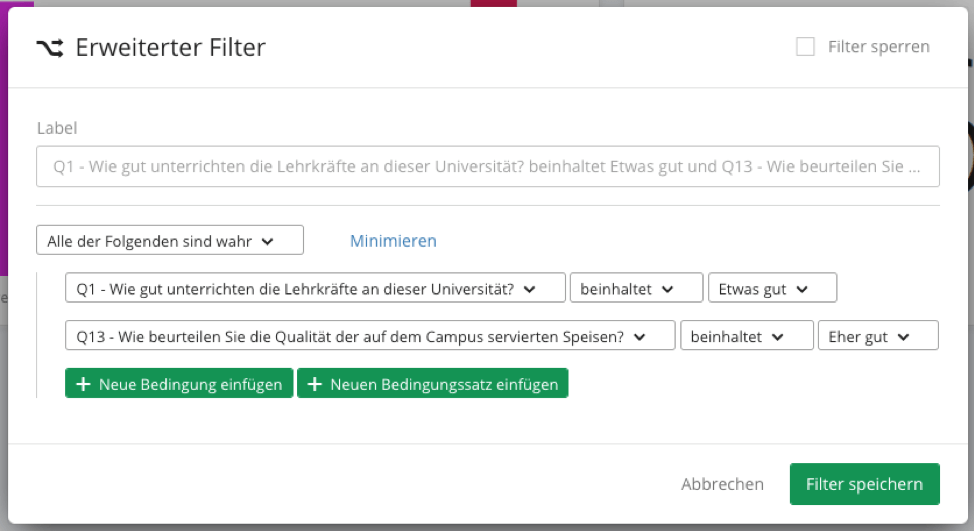
Task: Enable the Filter sperren checkbox
Action: (x=805, y=47)
